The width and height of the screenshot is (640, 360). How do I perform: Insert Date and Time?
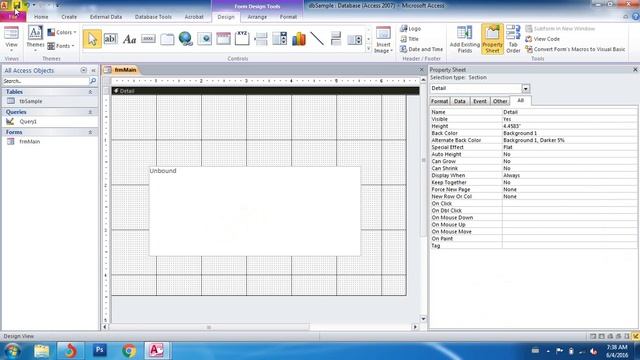coord(422,49)
